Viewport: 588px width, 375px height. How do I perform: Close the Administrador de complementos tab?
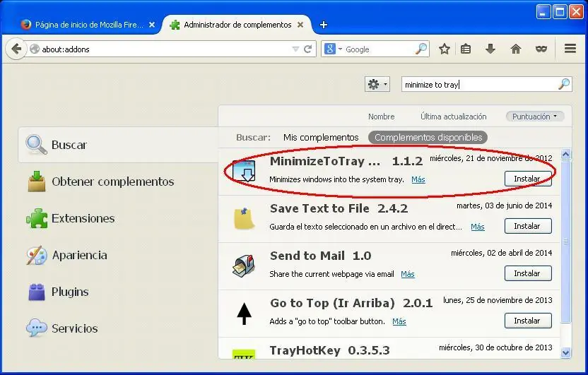point(300,25)
